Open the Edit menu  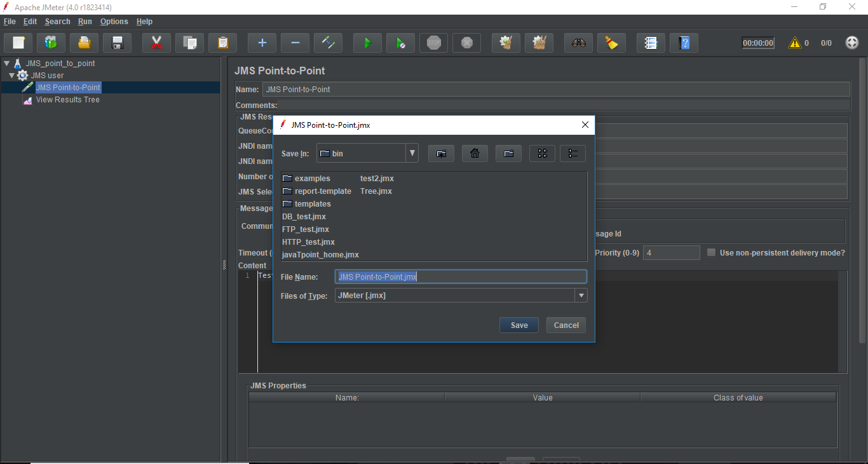31,22
